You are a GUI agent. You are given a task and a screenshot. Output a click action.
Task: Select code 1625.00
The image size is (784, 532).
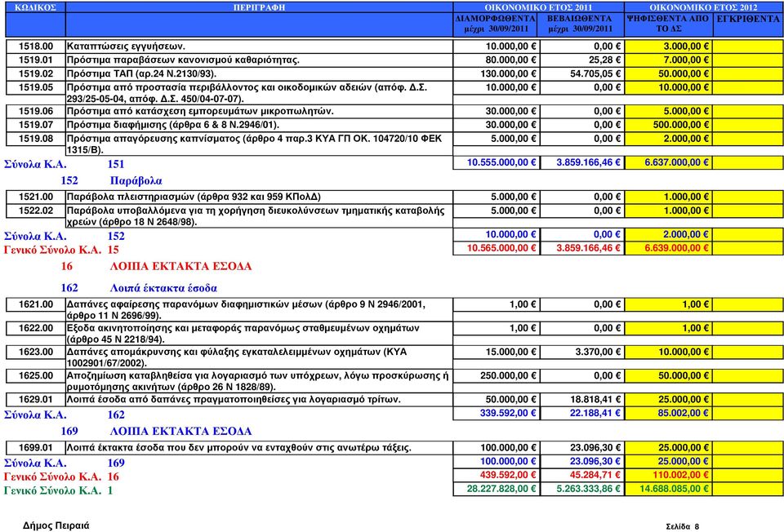click(35, 375)
